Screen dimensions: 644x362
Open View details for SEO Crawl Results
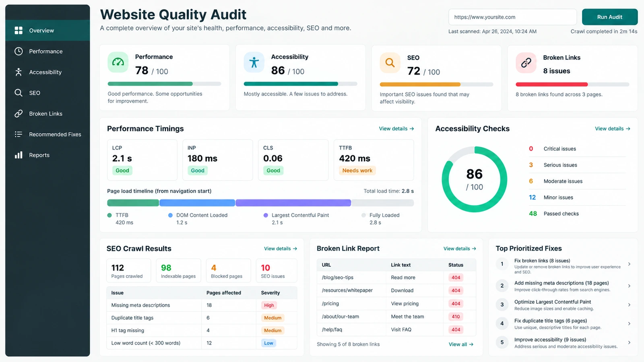click(281, 249)
